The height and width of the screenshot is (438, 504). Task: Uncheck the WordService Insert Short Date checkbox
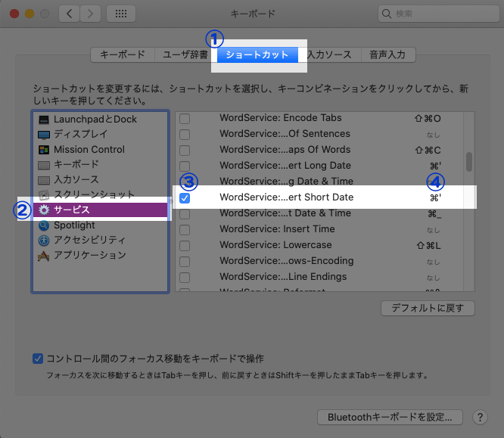(x=185, y=197)
